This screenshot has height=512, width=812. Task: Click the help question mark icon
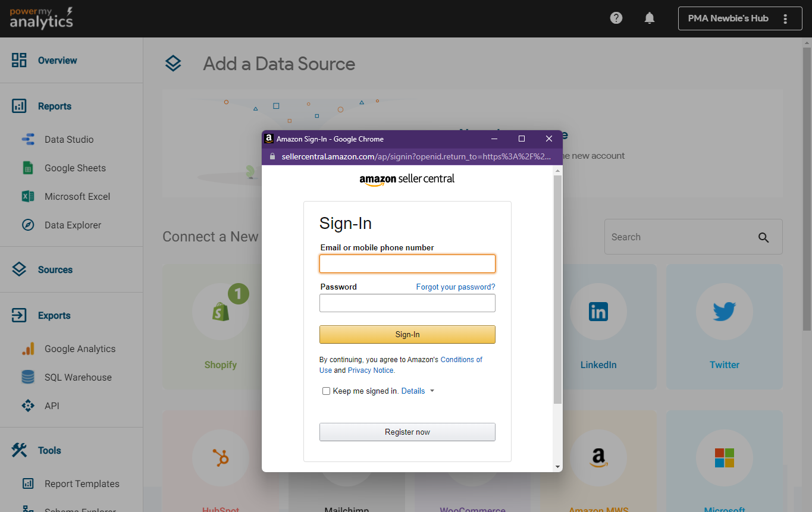pos(616,18)
